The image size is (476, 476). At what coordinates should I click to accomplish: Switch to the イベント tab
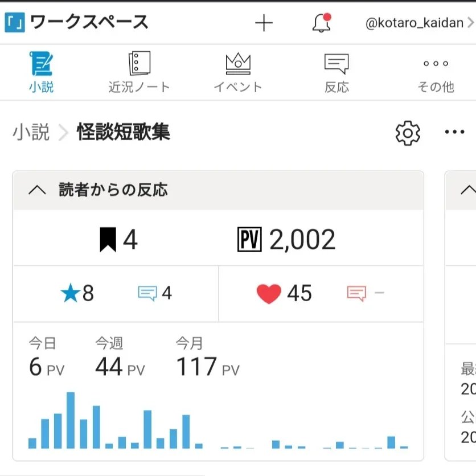tap(238, 72)
